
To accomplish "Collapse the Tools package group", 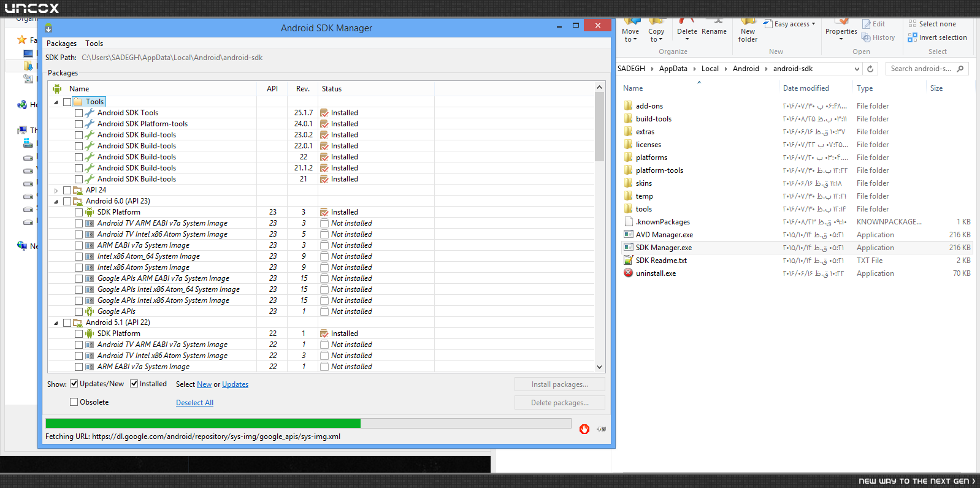I will pos(56,102).
